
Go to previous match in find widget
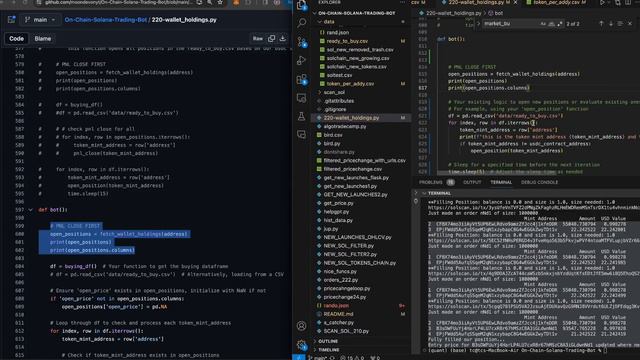point(601,24)
